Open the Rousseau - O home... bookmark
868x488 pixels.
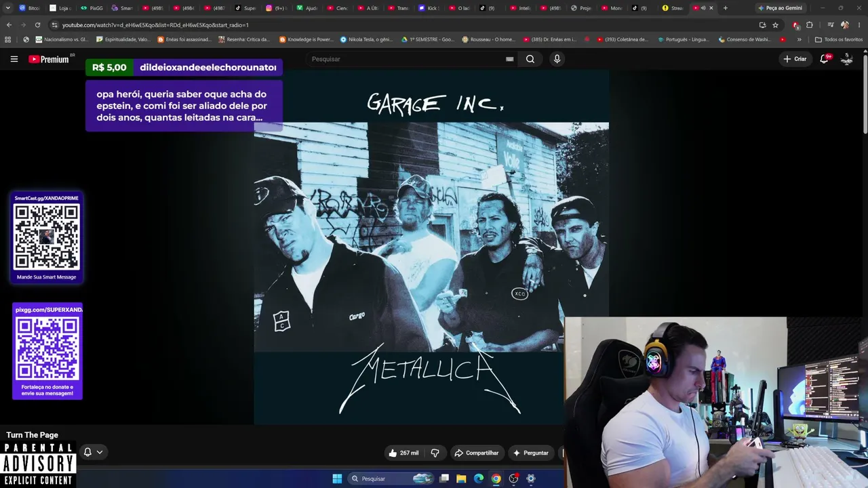point(488,39)
